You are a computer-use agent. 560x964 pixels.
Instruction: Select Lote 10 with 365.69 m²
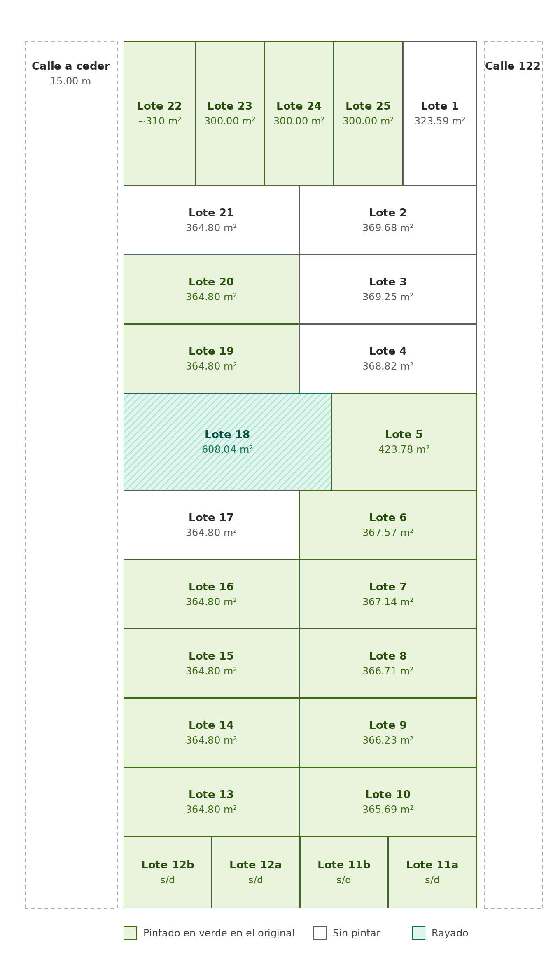click(388, 802)
